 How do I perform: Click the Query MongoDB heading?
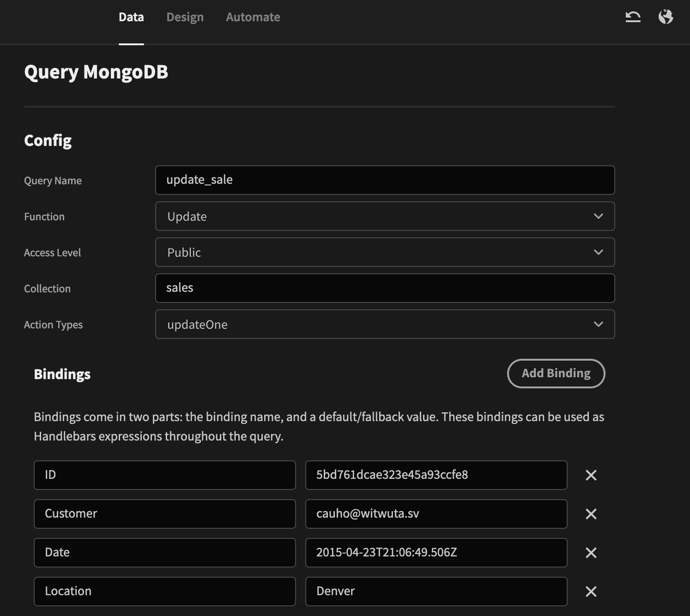[96, 72]
